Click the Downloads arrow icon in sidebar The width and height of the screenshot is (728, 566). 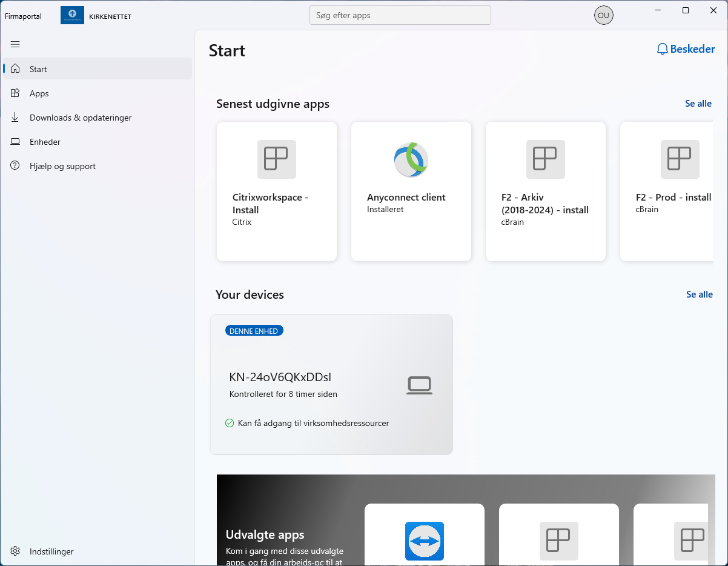15,118
